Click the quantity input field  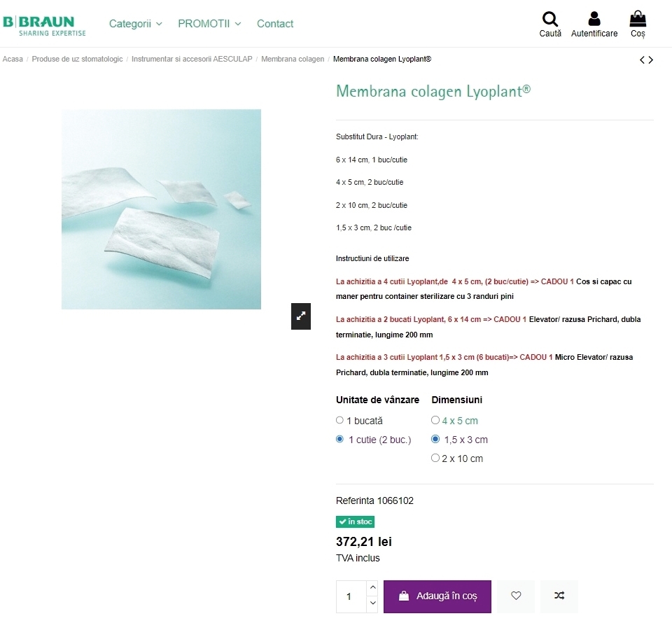pyautogui.click(x=351, y=596)
